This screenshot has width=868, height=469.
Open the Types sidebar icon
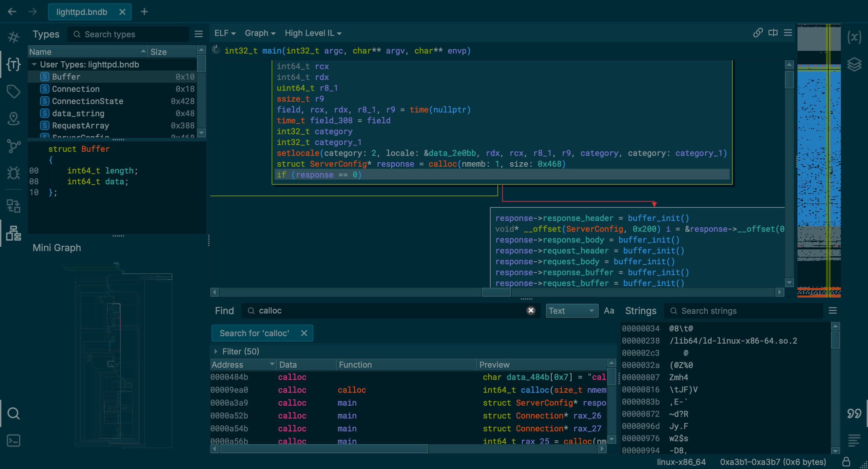pos(14,64)
